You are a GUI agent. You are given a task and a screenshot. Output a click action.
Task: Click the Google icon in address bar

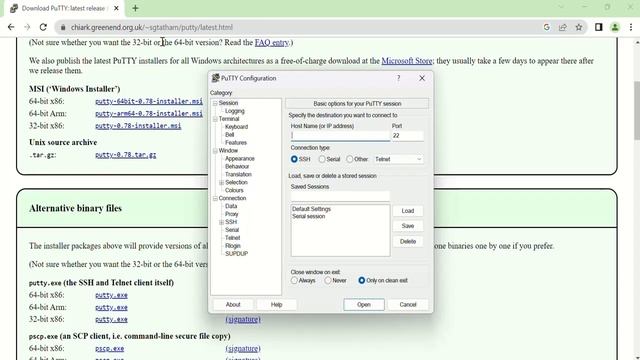(547, 27)
